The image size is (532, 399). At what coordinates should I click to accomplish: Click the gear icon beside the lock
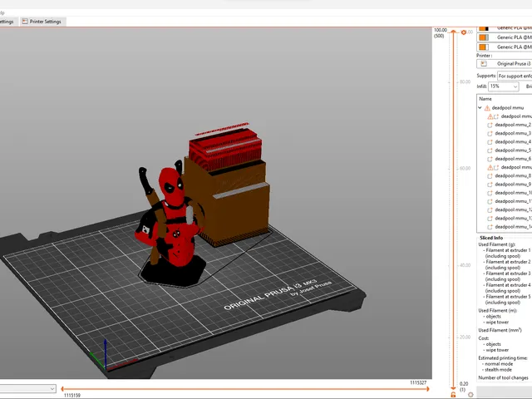tap(470, 395)
